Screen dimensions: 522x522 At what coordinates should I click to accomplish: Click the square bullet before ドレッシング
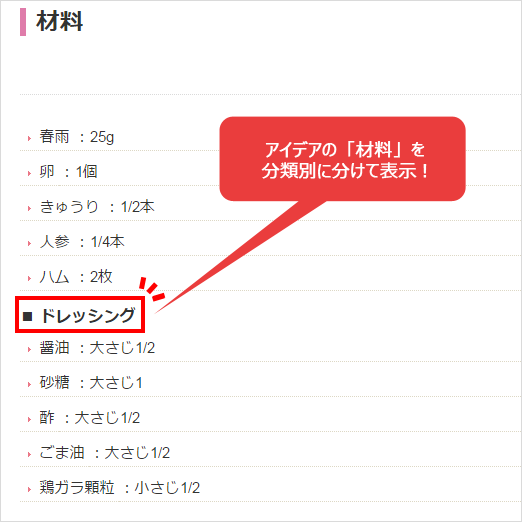[x=27, y=316]
